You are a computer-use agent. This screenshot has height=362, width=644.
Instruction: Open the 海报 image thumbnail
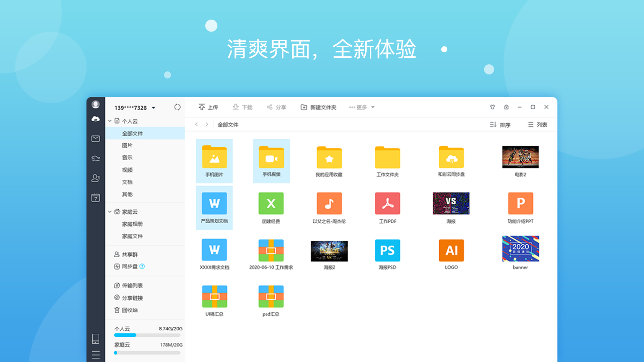[x=451, y=203]
